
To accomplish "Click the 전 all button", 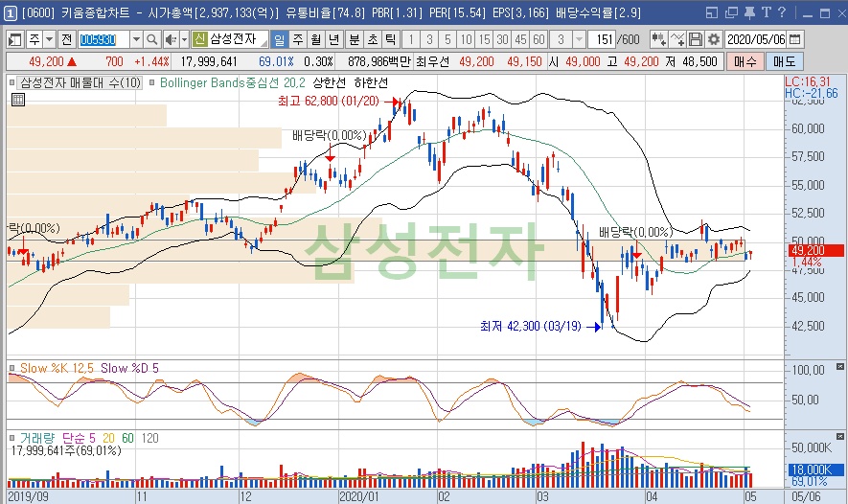I will pyautogui.click(x=66, y=39).
